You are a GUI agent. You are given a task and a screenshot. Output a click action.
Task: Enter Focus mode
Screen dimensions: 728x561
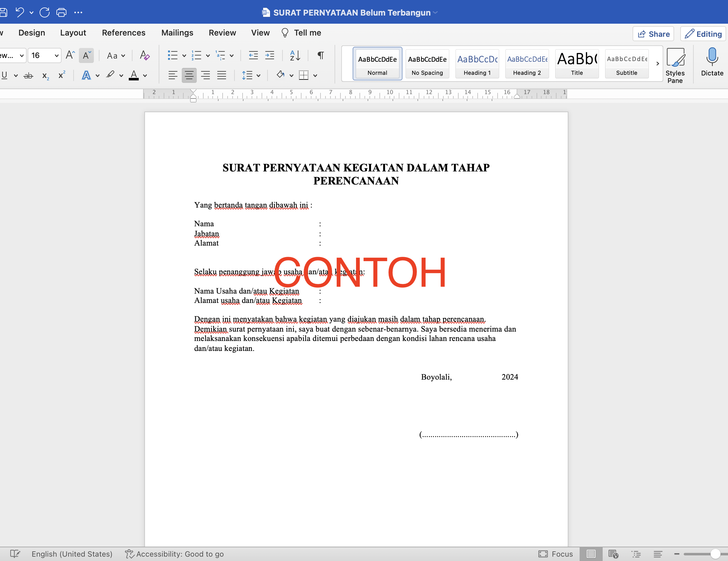pyautogui.click(x=556, y=554)
